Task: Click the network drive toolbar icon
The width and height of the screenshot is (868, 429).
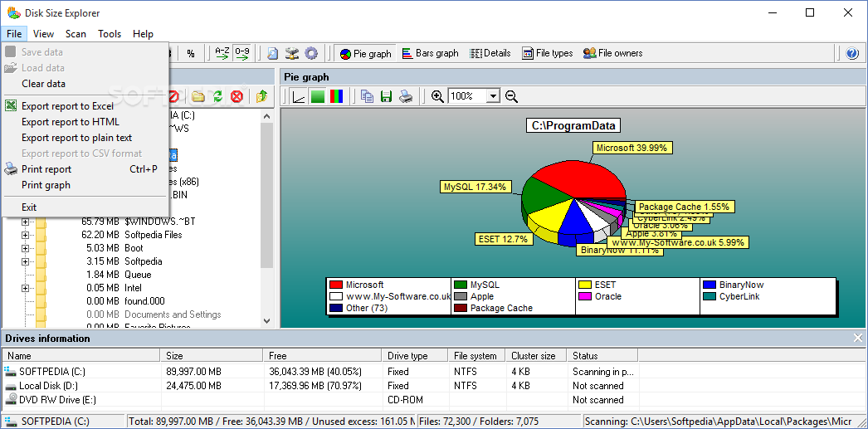Action: pos(292,54)
